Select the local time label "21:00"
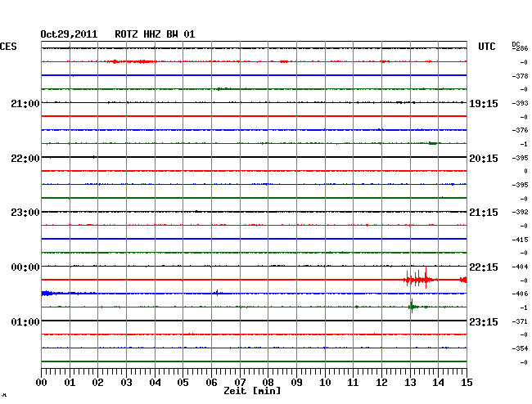The width and height of the screenshot is (532, 404). click(25, 103)
